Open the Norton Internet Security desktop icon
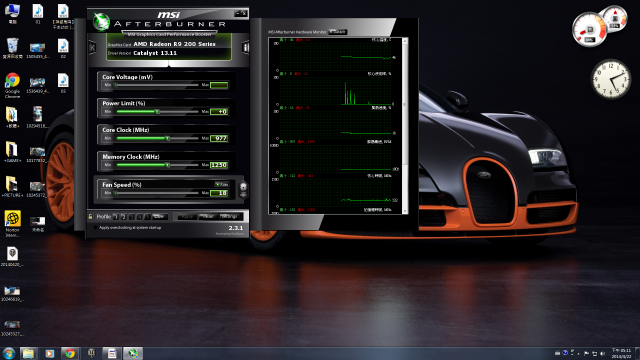 pyautogui.click(x=12, y=224)
